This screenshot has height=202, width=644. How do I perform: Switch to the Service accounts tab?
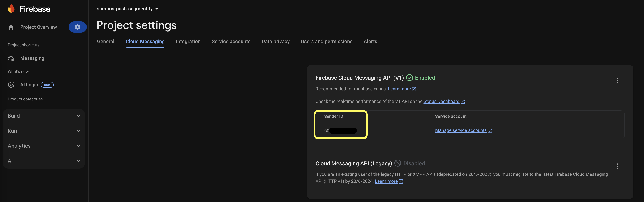pyautogui.click(x=231, y=41)
